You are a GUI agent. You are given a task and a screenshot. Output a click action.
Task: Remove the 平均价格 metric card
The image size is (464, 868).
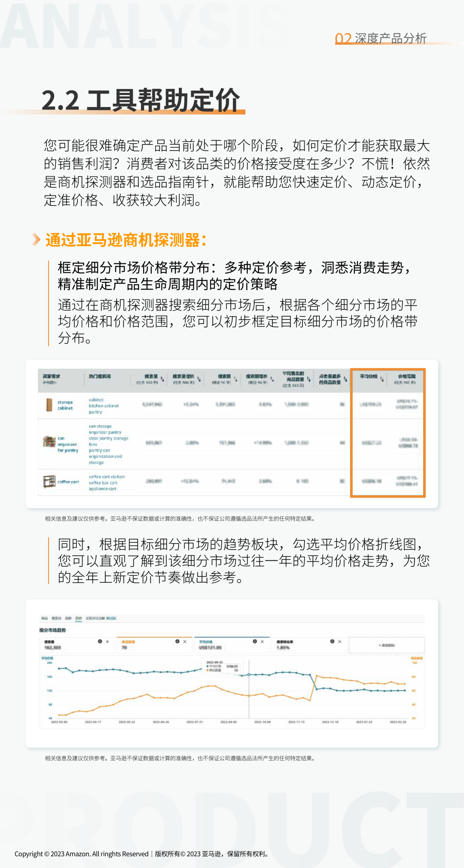tap(262, 642)
